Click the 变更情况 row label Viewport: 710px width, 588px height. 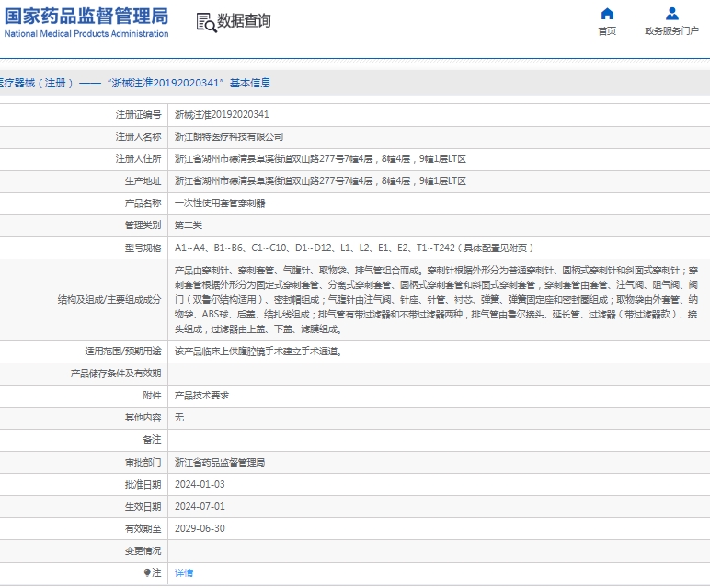(143, 551)
